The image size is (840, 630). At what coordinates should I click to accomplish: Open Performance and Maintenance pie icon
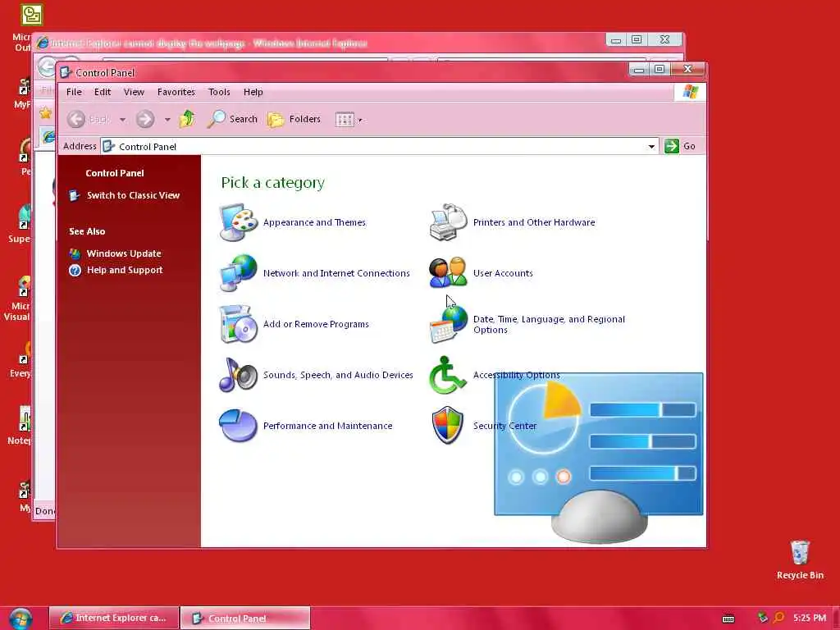tap(239, 426)
